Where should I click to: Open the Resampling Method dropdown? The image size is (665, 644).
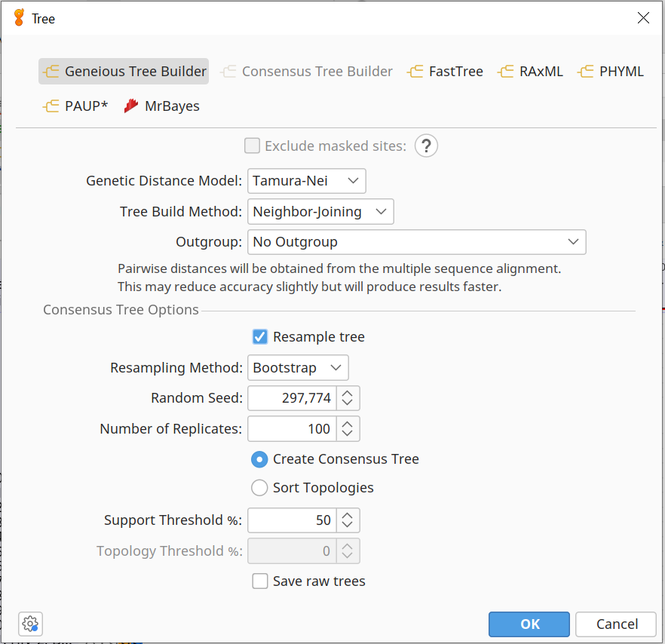point(298,368)
